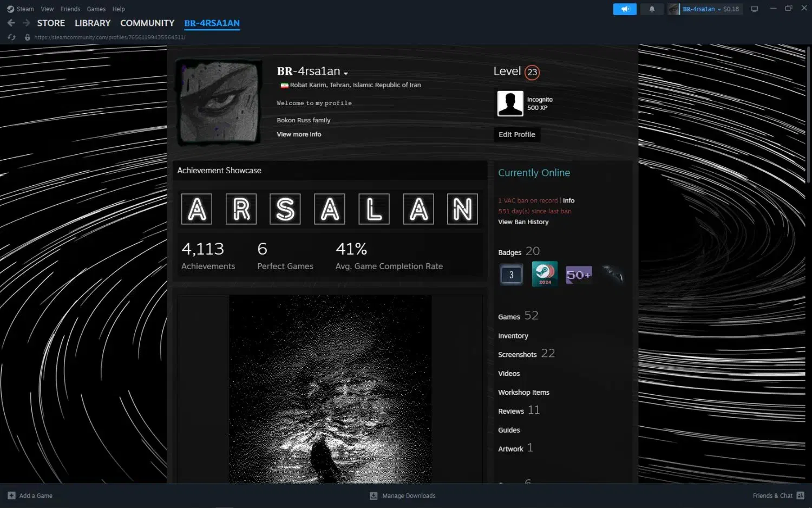Click the Edit Profile button

point(516,134)
